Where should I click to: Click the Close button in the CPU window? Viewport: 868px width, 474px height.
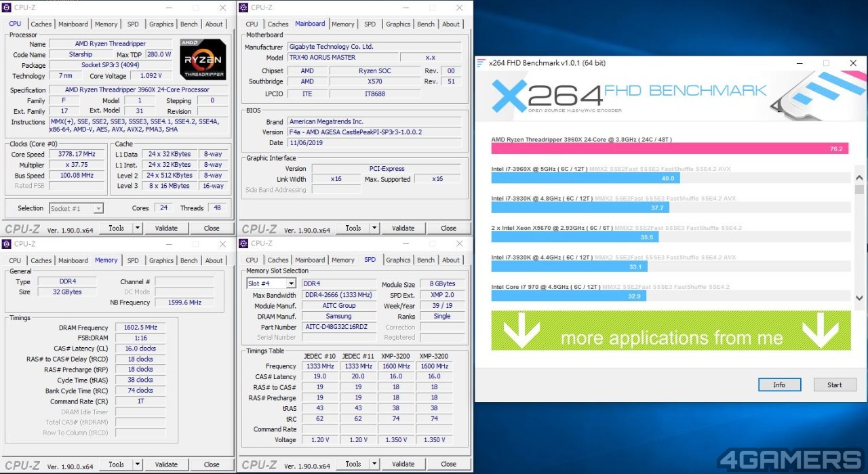pyautogui.click(x=212, y=228)
